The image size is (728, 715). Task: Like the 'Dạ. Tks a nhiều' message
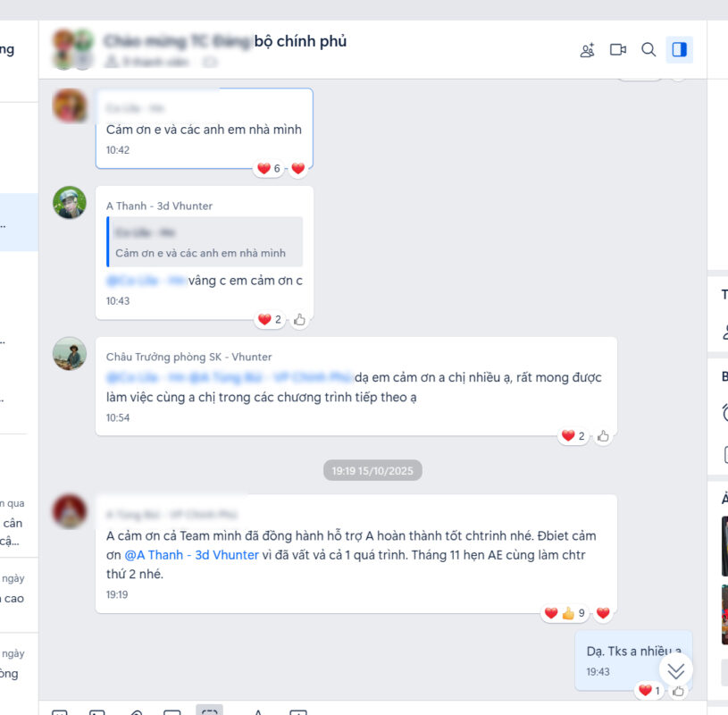pos(678,691)
